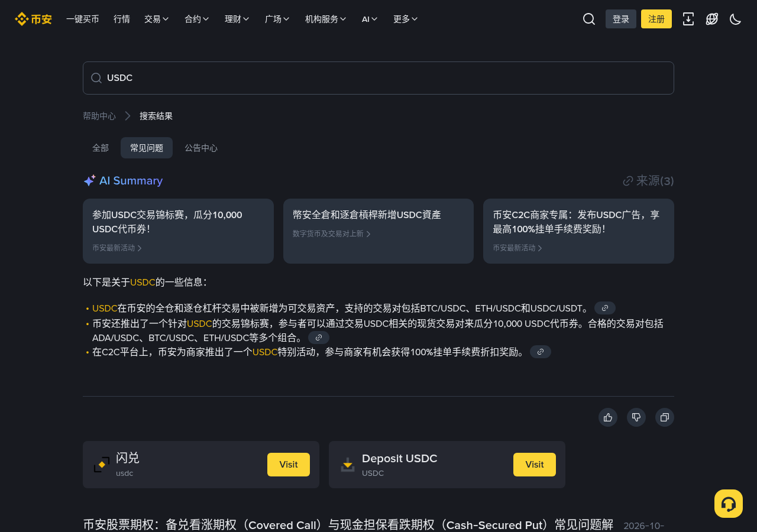Image resolution: width=757 pixels, height=532 pixels.
Task: Click the Deposit USDC download icon
Action: point(348,465)
